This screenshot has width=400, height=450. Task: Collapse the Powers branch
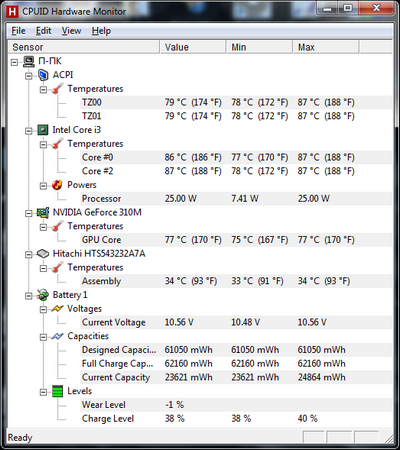(43, 186)
